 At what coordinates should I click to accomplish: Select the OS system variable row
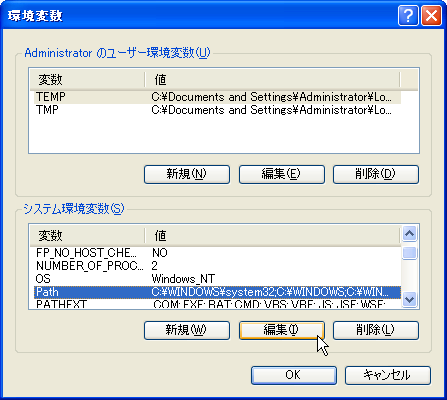click(x=217, y=279)
